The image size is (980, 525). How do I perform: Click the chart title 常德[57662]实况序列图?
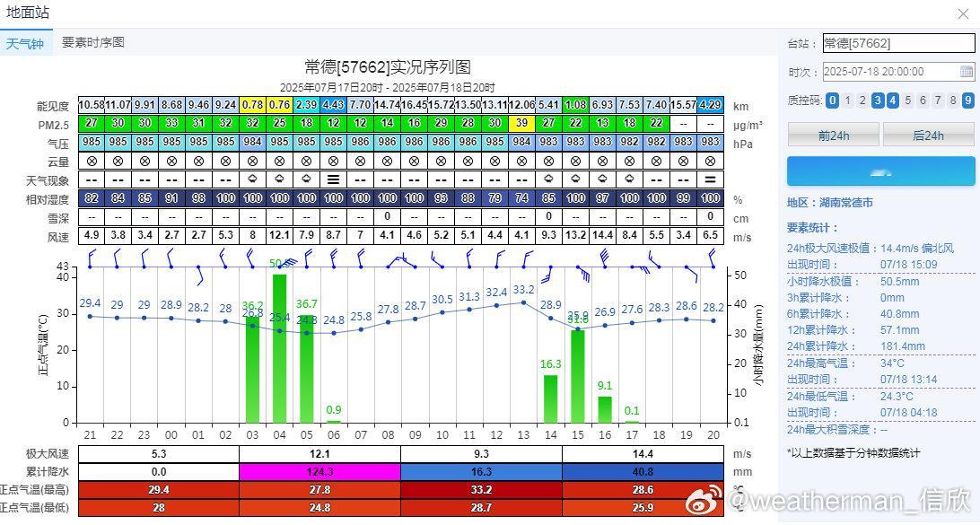(388, 67)
